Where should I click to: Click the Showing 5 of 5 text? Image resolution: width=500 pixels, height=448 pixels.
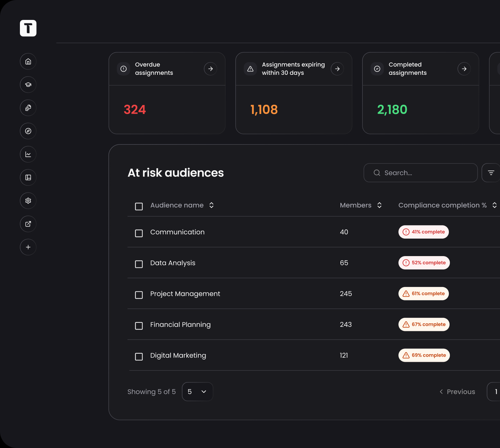point(152,392)
